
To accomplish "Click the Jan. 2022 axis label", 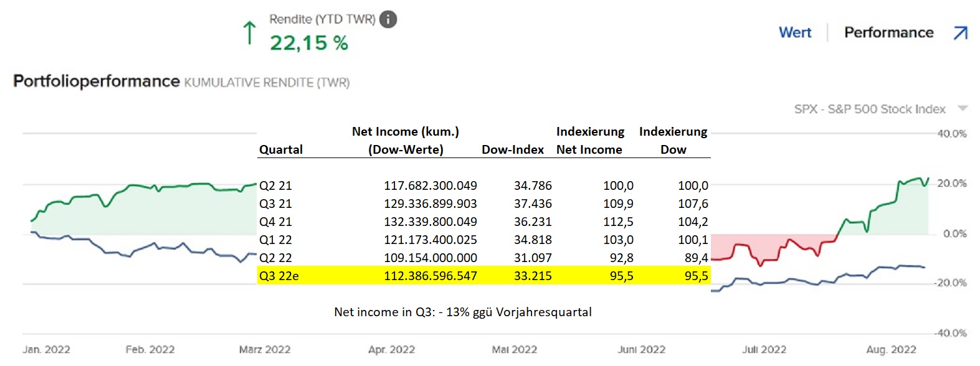I will coord(46,350).
